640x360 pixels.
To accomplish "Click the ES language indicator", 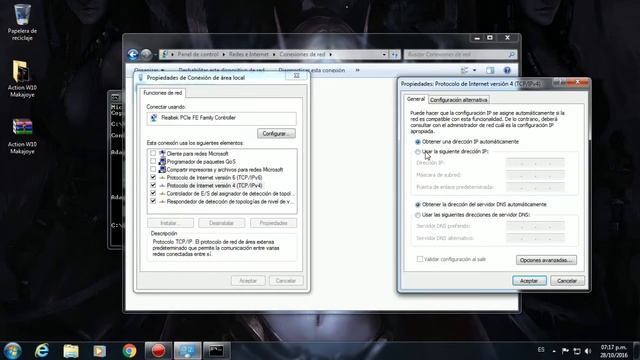I will (541, 350).
